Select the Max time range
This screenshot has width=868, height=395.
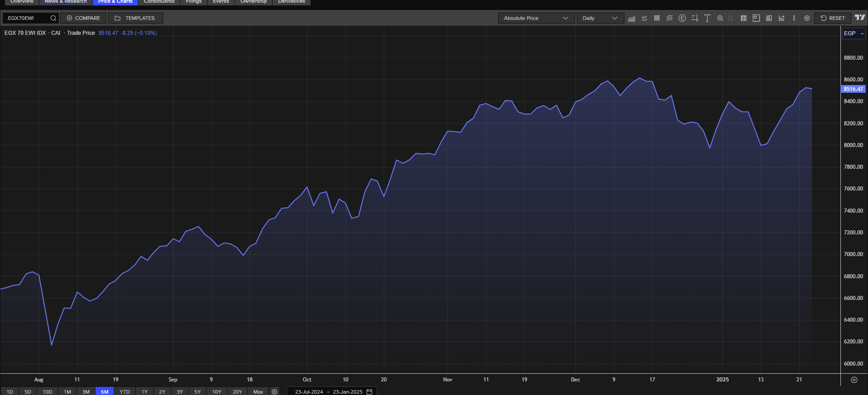click(258, 391)
